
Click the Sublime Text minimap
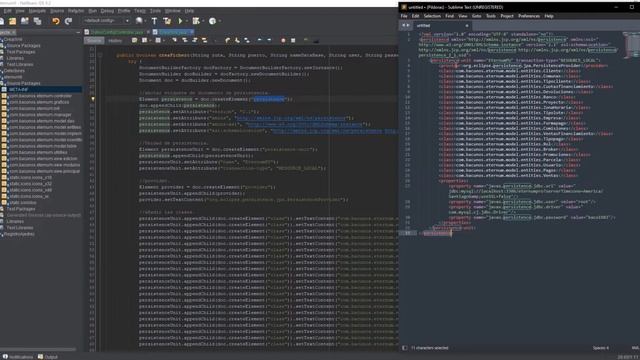(631, 45)
